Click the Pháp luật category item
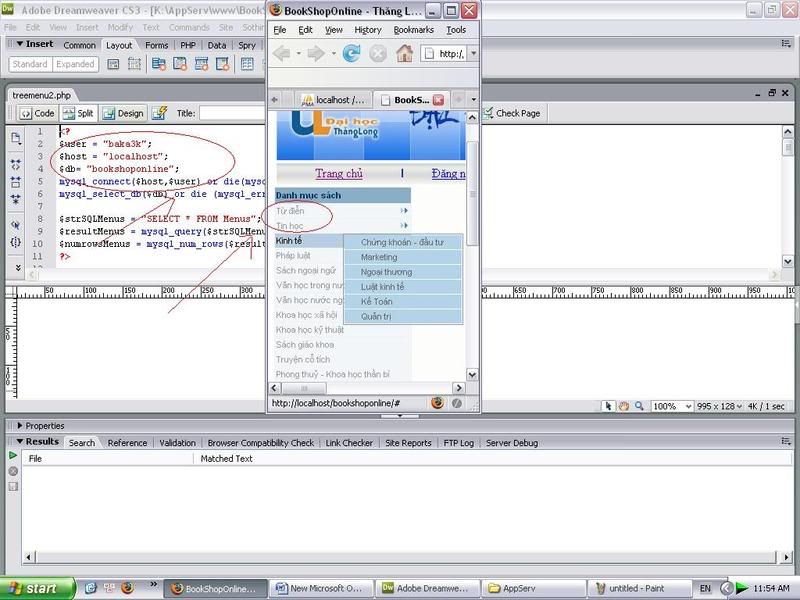This screenshot has height=600, width=800. tap(293, 256)
